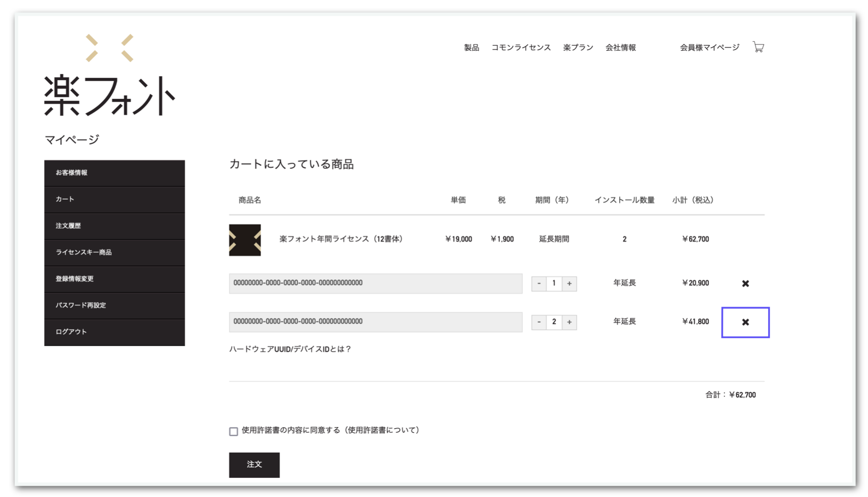Remove the ¥20,900 license row
This screenshot has width=868, height=497.
tap(745, 283)
